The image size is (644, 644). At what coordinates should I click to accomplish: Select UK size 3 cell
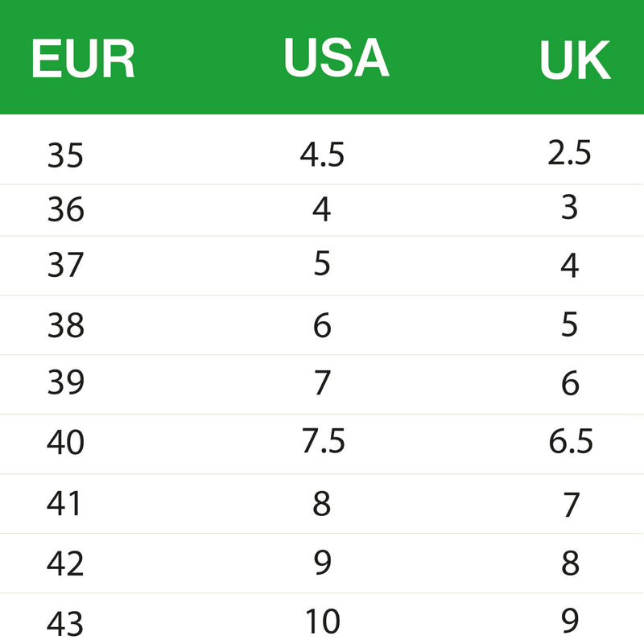point(570,208)
